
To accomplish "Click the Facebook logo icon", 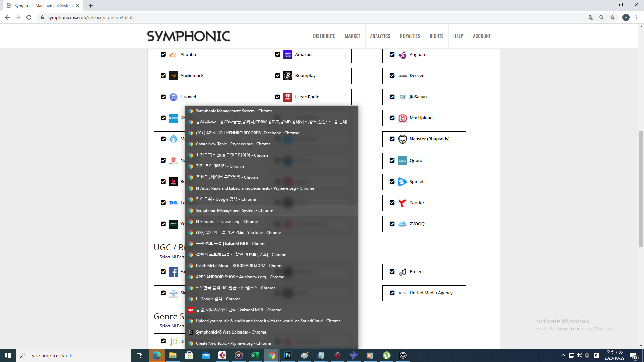I will point(173,272).
